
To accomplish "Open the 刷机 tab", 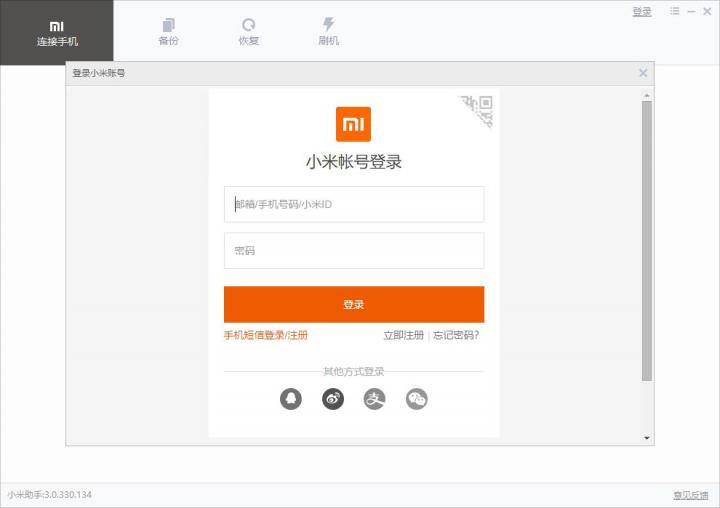I will (x=328, y=32).
